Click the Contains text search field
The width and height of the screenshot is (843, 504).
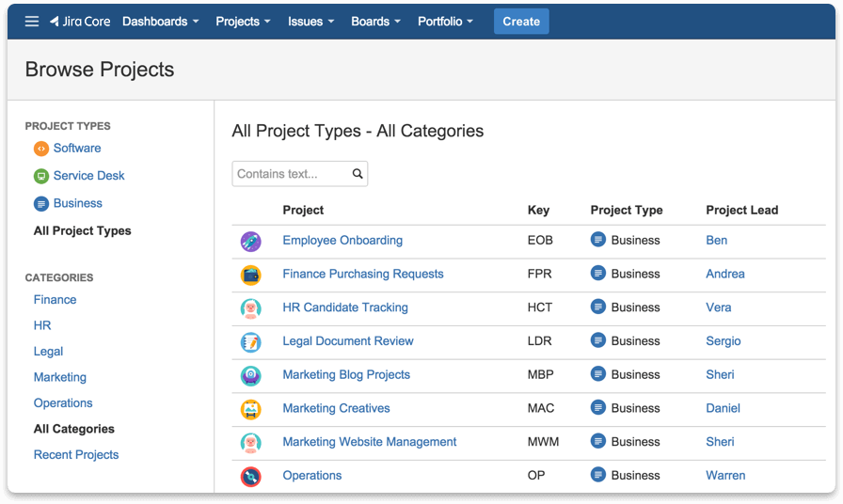click(292, 174)
